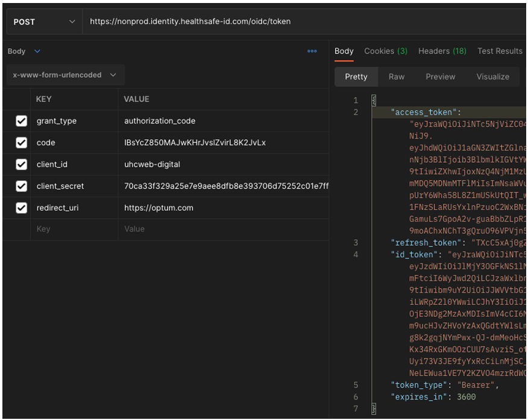
Task: Click the "refresh_token" key in response
Action: click(426, 243)
